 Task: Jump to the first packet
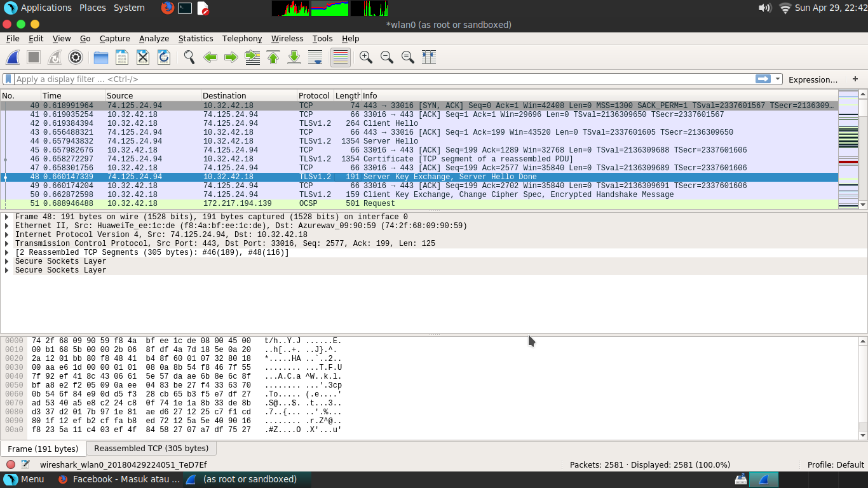(273, 57)
